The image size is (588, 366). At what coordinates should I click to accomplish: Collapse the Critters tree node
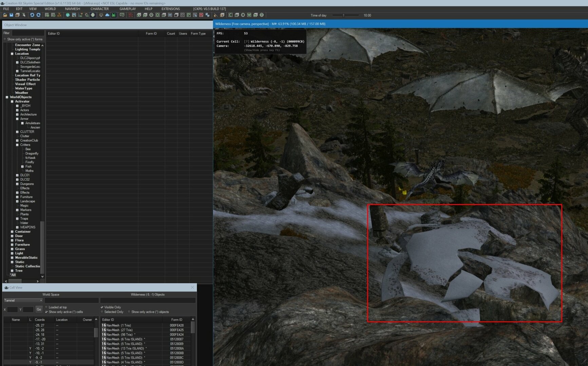(17, 145)
